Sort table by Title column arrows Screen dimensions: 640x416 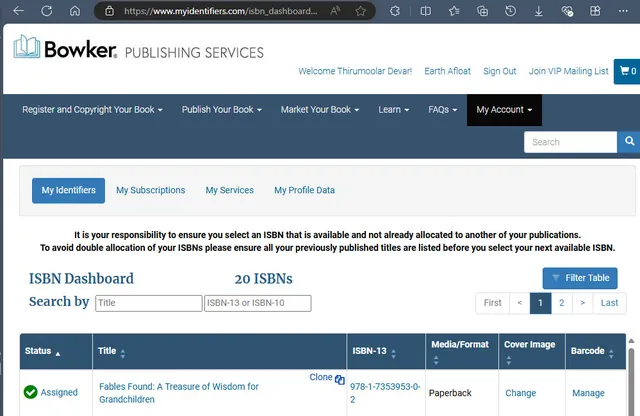122,354
